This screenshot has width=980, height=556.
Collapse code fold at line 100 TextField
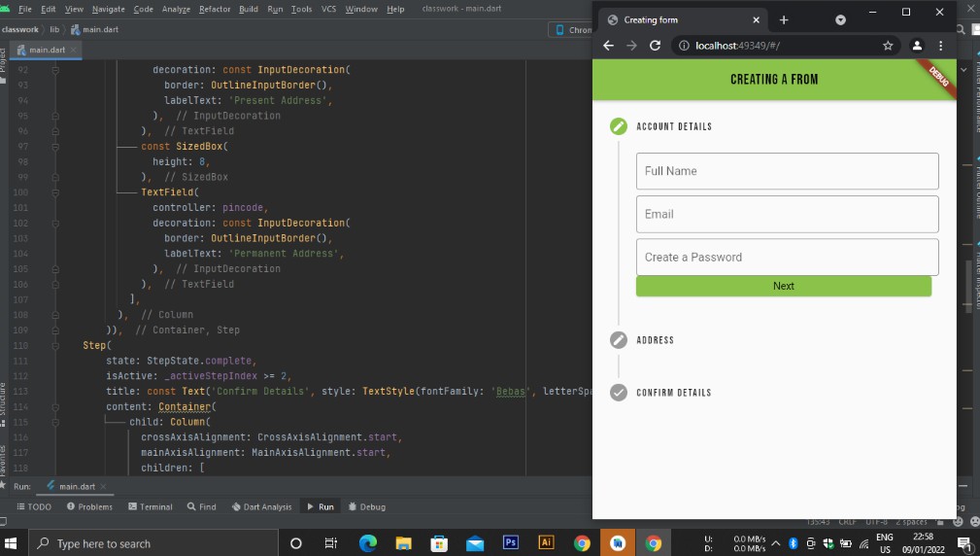coord(55,192)
